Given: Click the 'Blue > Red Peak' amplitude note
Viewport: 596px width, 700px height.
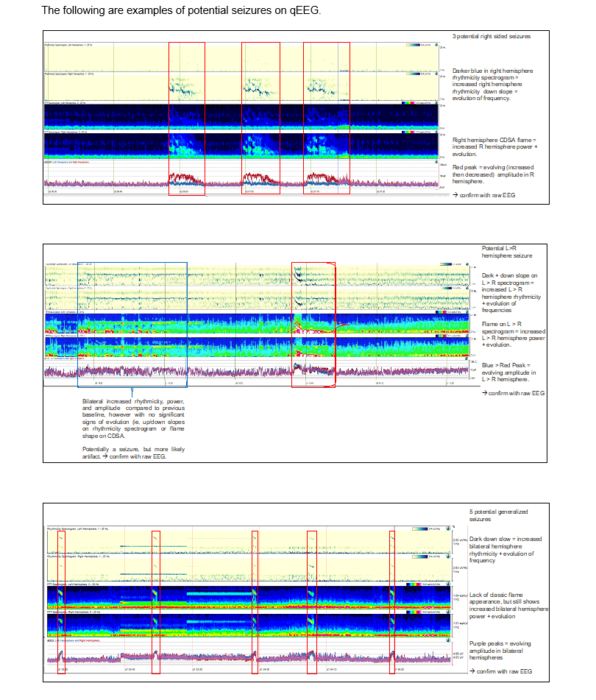Looking at the screenshot, I should (508, 372).
